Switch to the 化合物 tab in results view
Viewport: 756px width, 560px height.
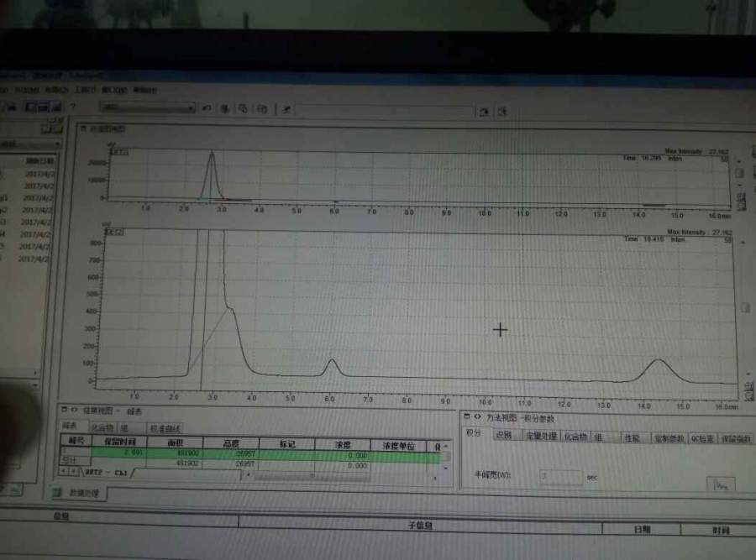coord(102,427)
